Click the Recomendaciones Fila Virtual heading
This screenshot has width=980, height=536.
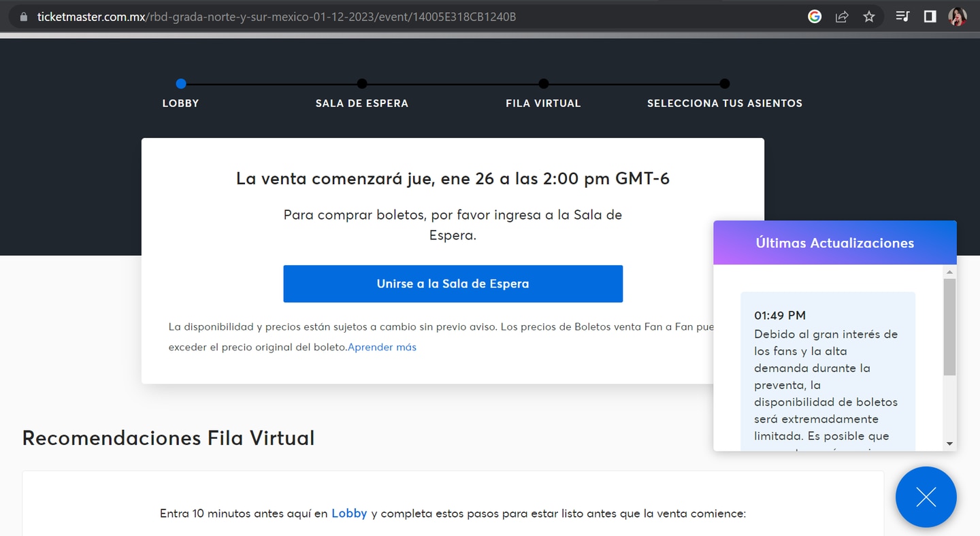(x=168, y=437)
